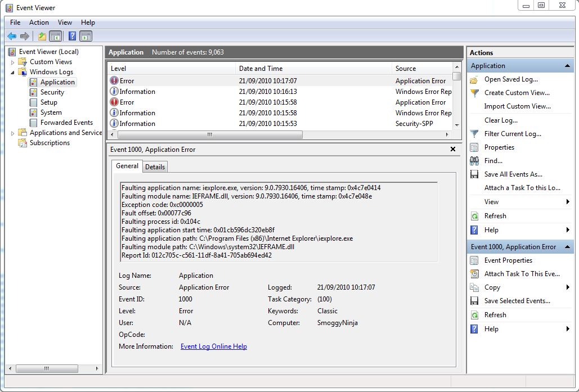Open the Help menu in menu bar
This screenshot has height=392, width=579.
tap(88, 22)
